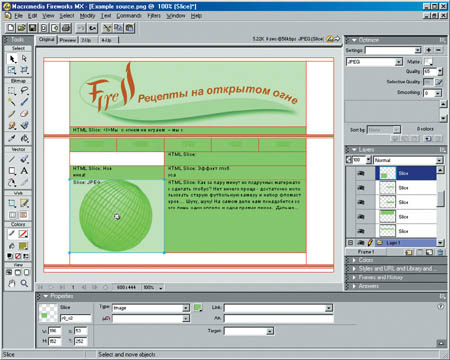
Task: Switch to Full Screen with Menus mode
Action: point(18,272)
